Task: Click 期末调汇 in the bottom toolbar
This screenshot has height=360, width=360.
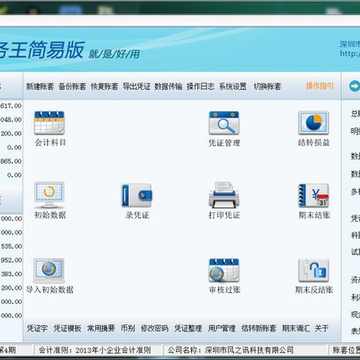Action: click(296, 328)
